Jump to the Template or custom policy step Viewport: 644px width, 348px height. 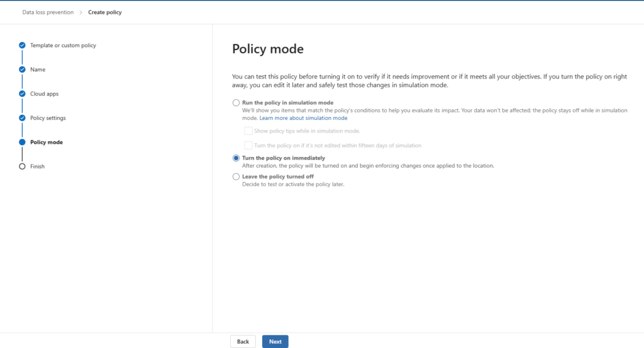[x=63, y=45]
